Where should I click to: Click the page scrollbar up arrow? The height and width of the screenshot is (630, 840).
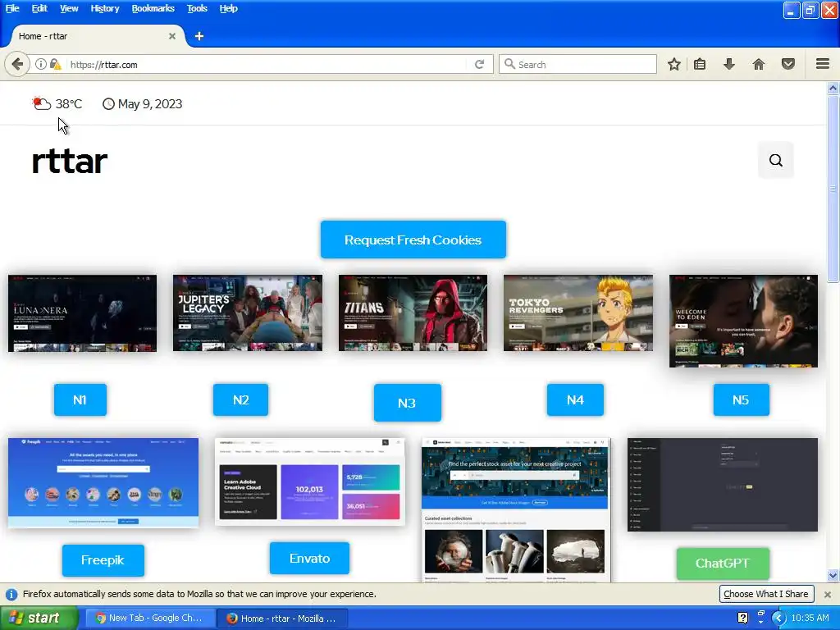(833, 88)
